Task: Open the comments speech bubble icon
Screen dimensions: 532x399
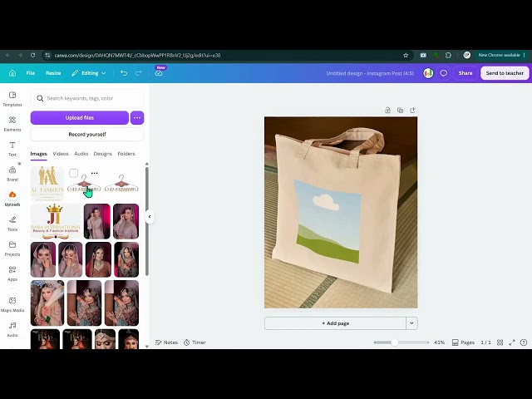Action: (x=443, y=73)
